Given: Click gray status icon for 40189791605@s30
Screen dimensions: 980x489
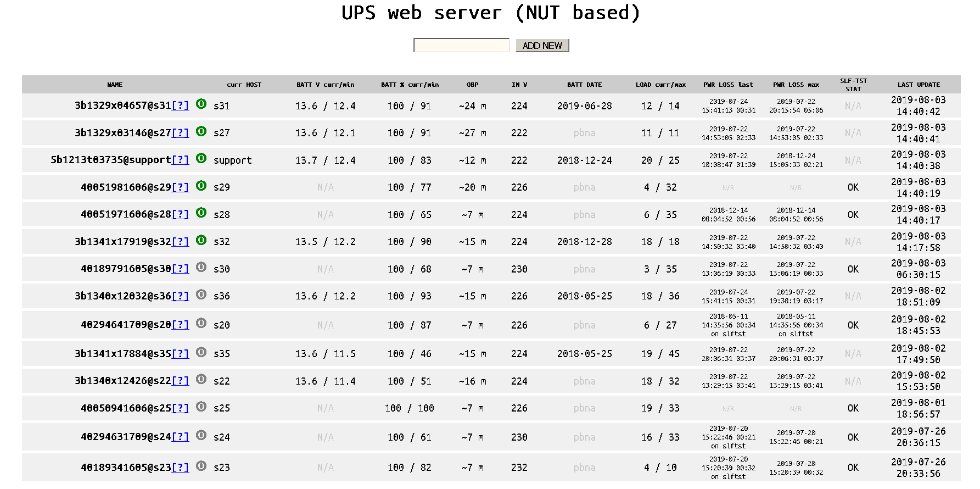Looking at the screenshot, I should 201,267.
